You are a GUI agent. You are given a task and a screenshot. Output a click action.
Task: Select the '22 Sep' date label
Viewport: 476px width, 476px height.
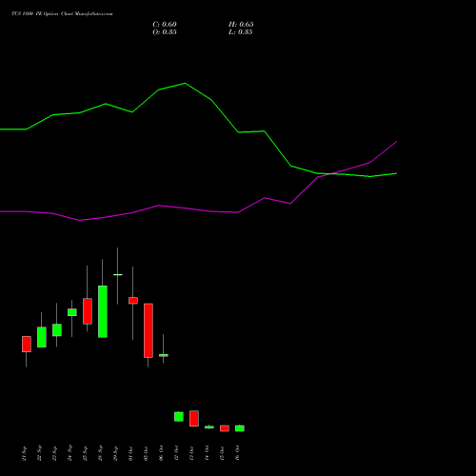point(39,453)
